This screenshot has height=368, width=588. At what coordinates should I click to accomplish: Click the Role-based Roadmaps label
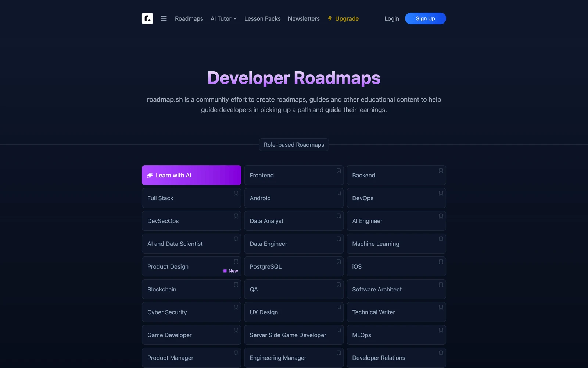(294, 145)
